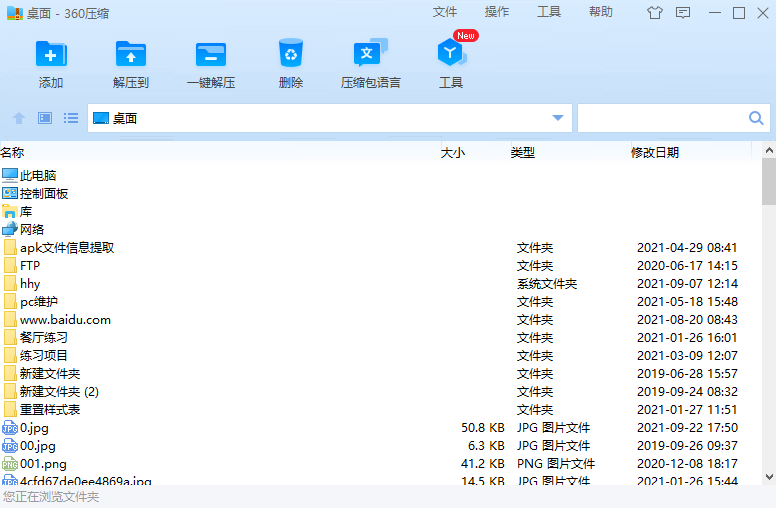Viewport: 776px width, 508px height.
Task: Open the 工具 toolbox icon with New badge
Action: 451,55
